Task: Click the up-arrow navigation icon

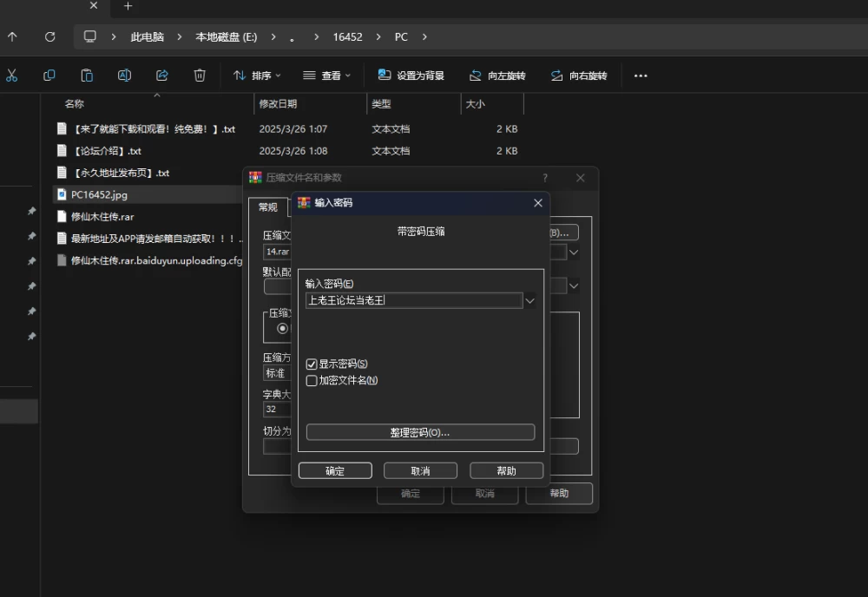Action: (12, 36)
